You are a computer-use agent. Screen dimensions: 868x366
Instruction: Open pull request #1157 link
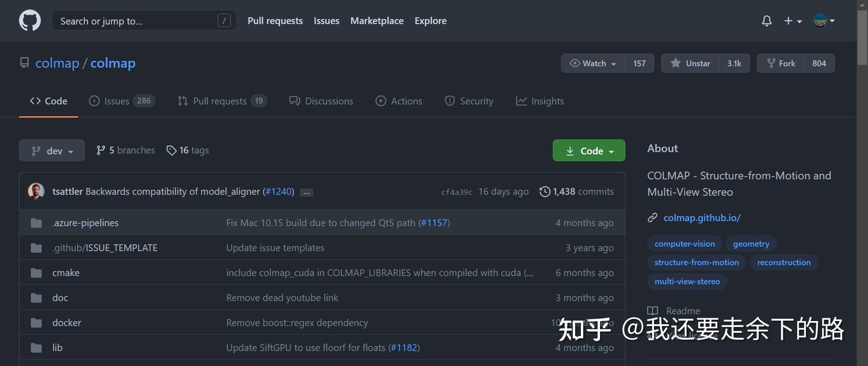click(x=434, y=223)
